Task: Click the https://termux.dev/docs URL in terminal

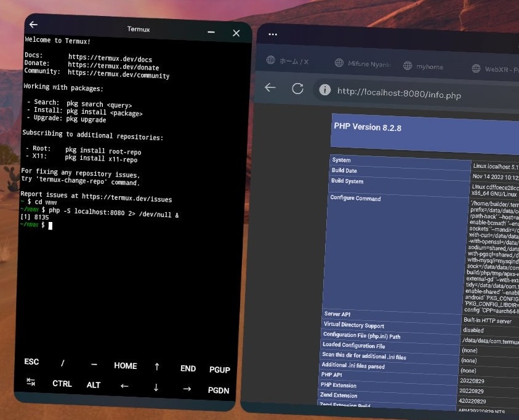Action: pyautogui.click(x=110, y=58)
